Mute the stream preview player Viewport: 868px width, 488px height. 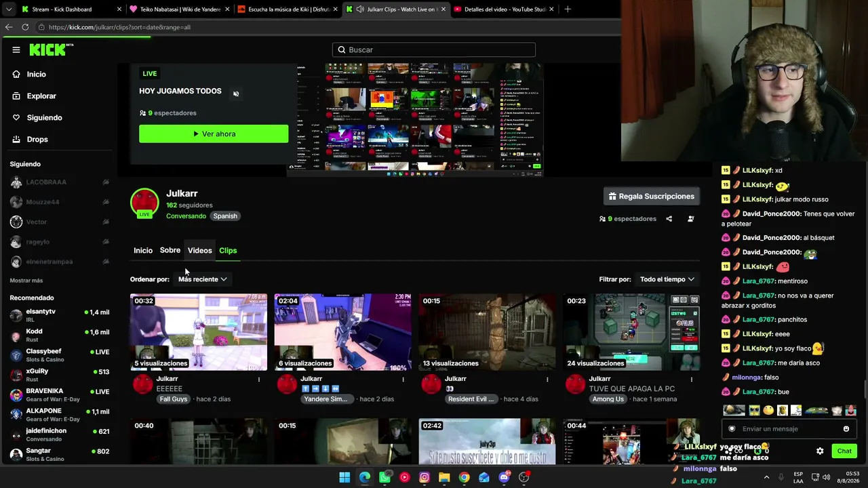pyautogui.click(x=236, y=94)
